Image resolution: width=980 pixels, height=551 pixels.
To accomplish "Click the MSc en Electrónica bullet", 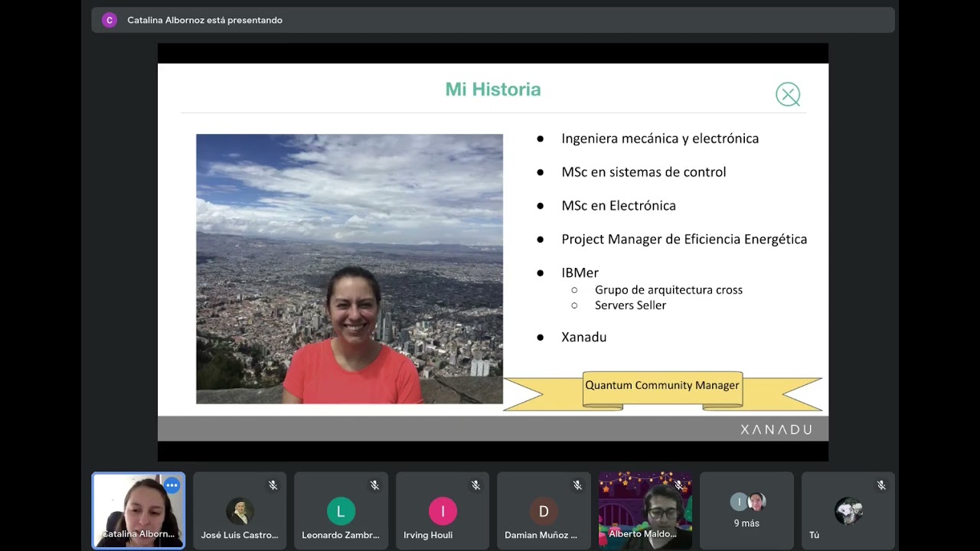I will point(619,206).
